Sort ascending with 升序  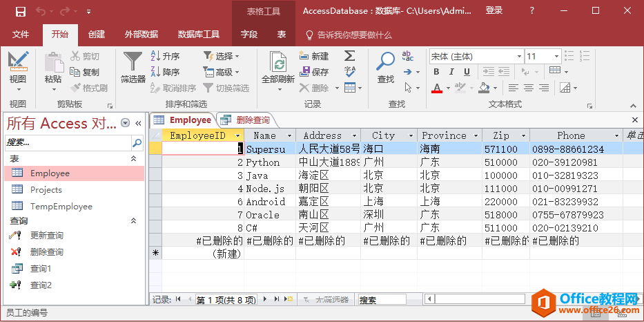[x=165, y=57]
